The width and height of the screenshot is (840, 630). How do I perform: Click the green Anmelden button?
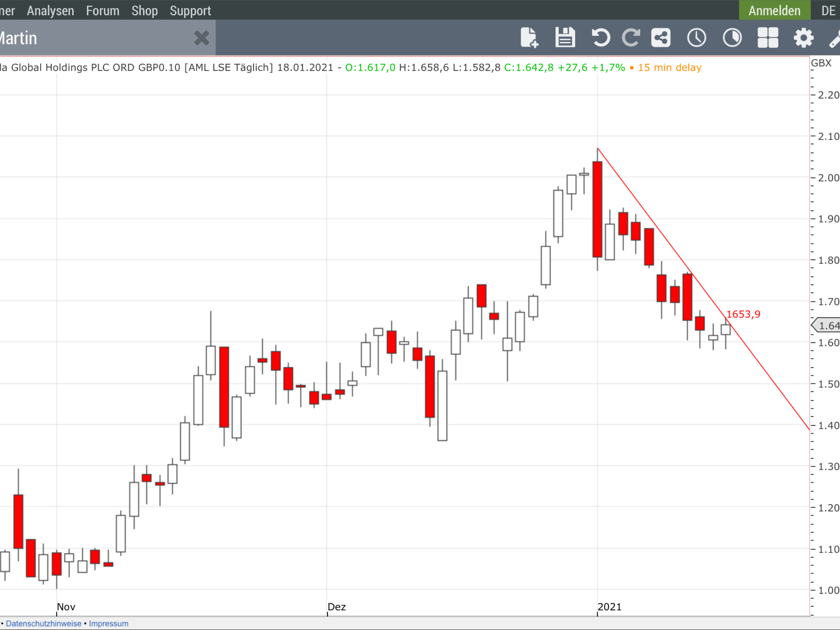click(x=774, y=10)
